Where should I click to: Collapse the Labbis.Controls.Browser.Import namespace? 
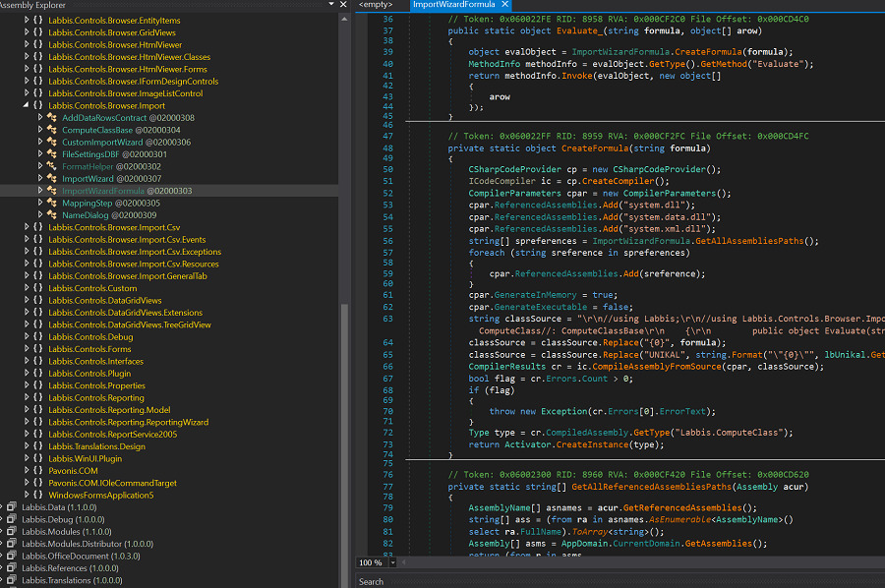(x=27, y=105)
